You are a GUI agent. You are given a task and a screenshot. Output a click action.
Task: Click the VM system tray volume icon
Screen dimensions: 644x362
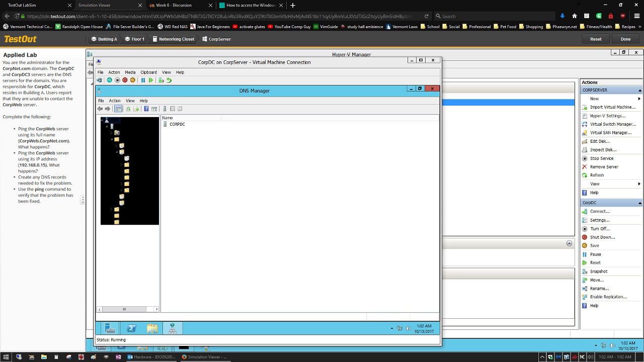408,328
